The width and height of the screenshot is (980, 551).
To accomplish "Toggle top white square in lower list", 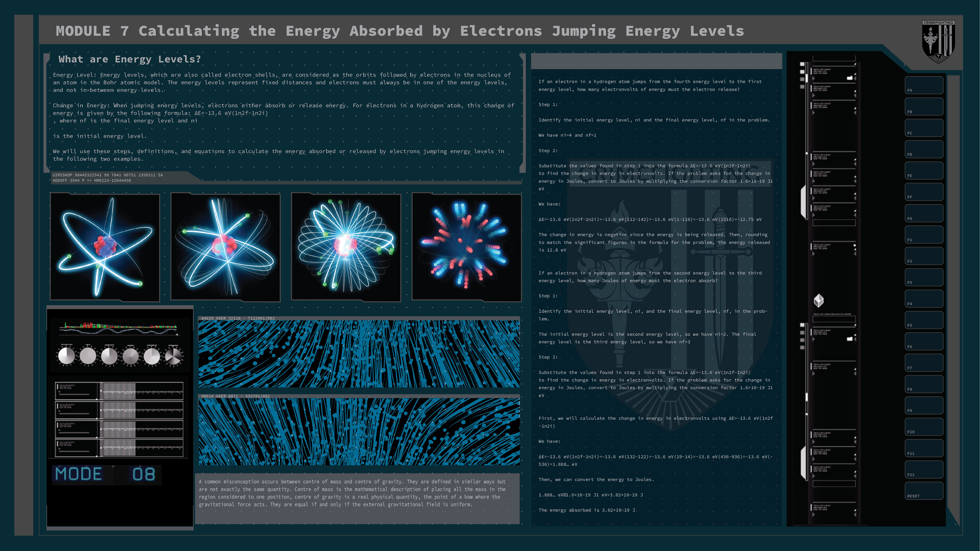I will click(802, 325).
